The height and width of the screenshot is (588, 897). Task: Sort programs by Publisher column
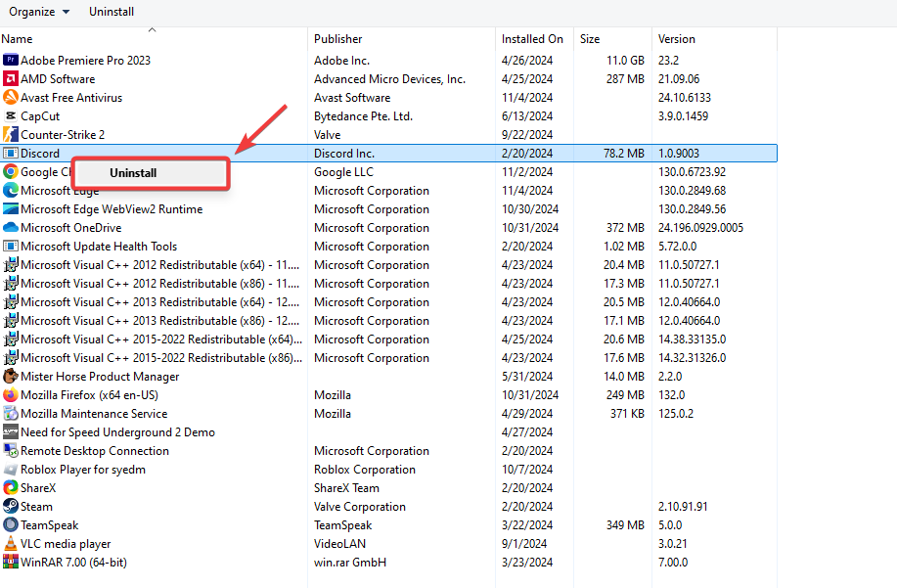[338, 39]
